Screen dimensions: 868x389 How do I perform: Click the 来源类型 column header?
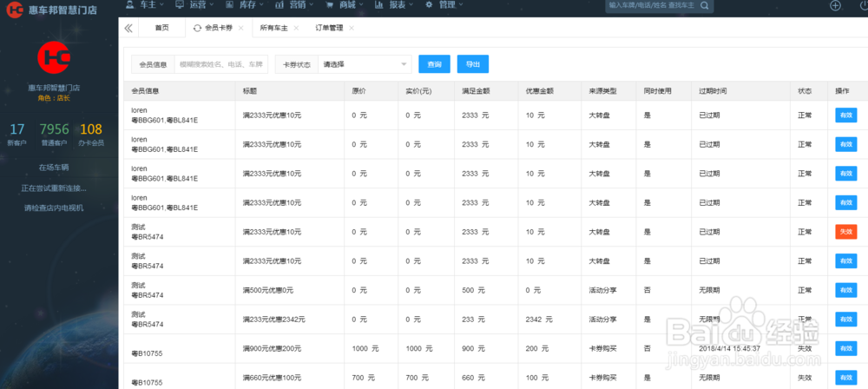point(603,91)
